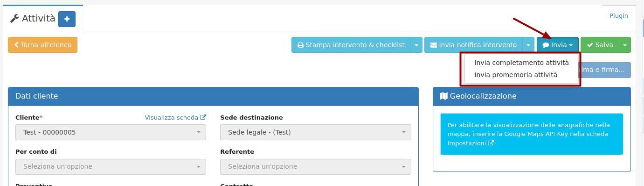Screen dimensions: 644x186
Task: Open the arrow next to Stampa intervento & checklist
Action: 416,45
